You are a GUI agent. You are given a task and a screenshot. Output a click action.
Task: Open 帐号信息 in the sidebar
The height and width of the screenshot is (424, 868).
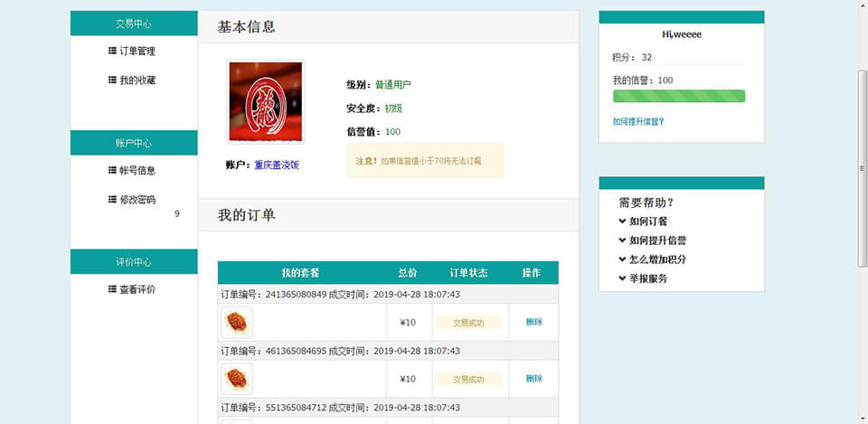pos(137,171)
